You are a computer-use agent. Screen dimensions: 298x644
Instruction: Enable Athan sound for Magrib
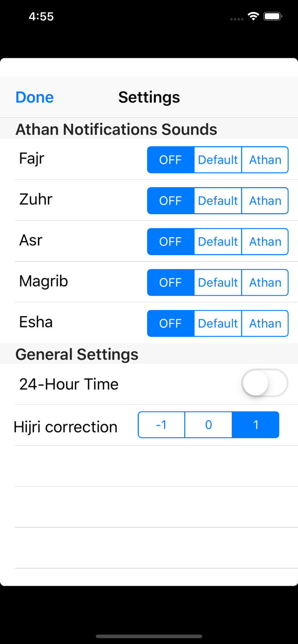pyautogui.click(x=265, y=283)
